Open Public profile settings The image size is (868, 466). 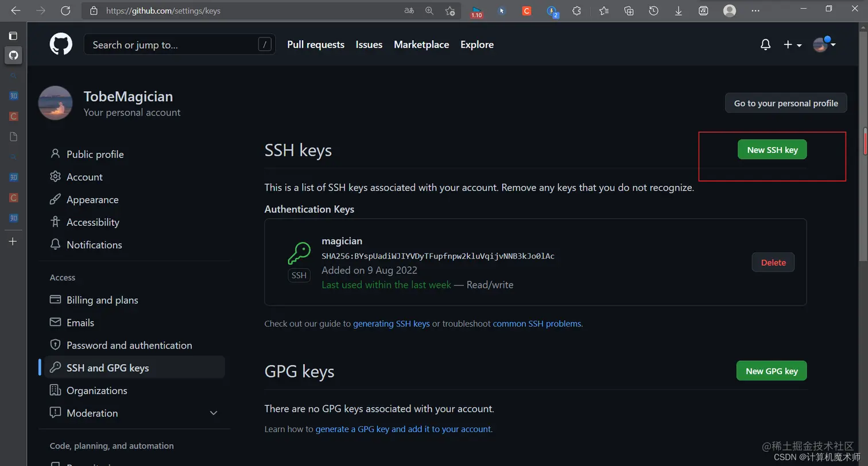tap(95, 154)
